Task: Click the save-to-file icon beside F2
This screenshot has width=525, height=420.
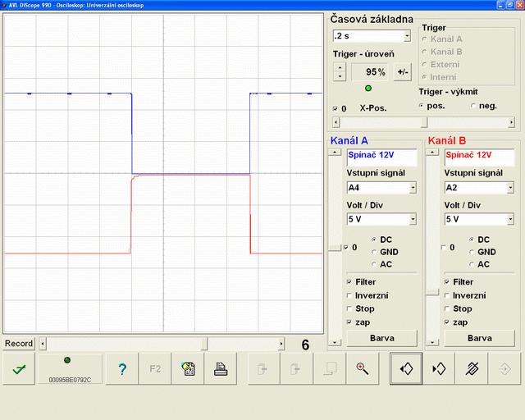Action: point(188,369)
